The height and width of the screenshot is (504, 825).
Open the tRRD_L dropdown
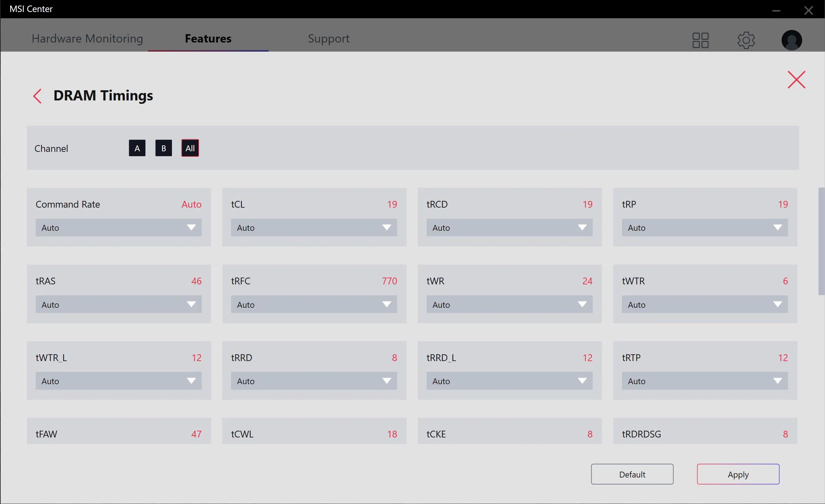509,381
